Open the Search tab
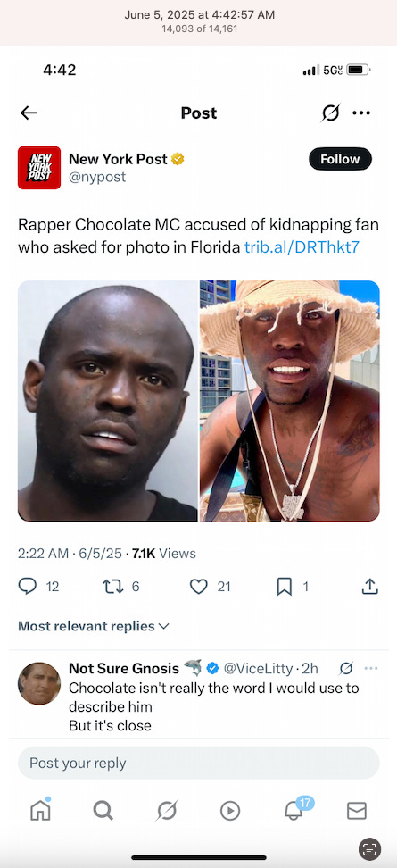Viewport: 397px width, 868px height. tap(103, 811)
